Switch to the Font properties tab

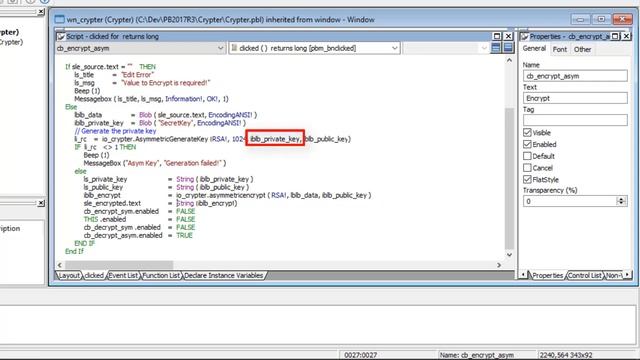560,49
